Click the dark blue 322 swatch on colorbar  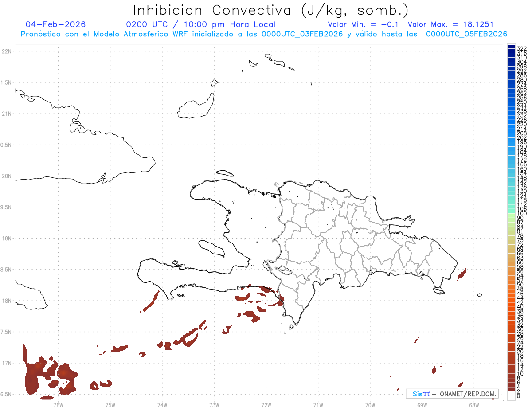(x=511, y=47)
